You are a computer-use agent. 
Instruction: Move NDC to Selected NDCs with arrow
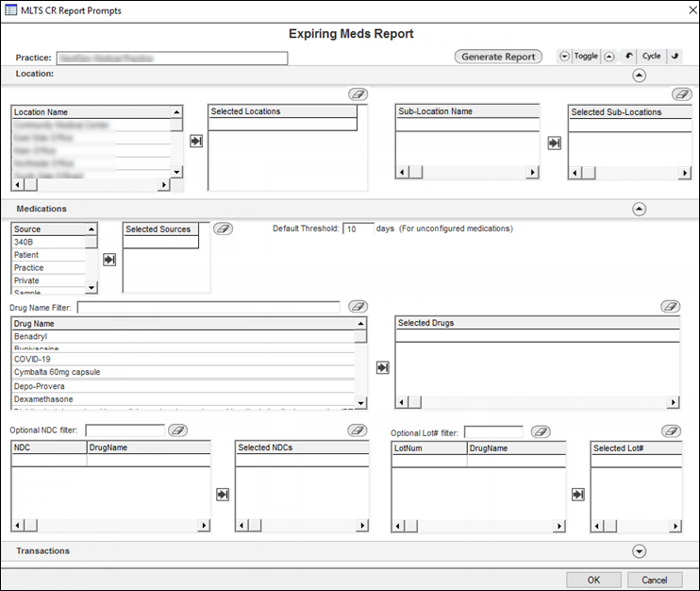coord(223,495)
